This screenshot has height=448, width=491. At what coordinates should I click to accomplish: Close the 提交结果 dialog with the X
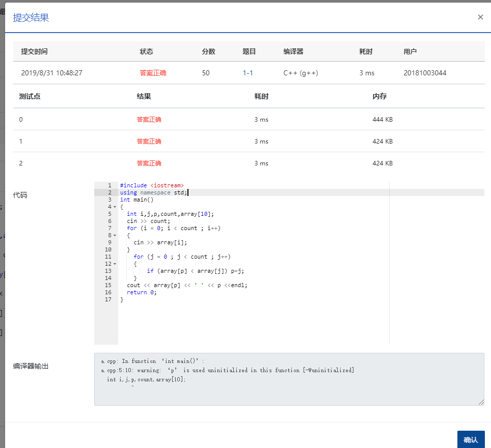tap(480, 17)
